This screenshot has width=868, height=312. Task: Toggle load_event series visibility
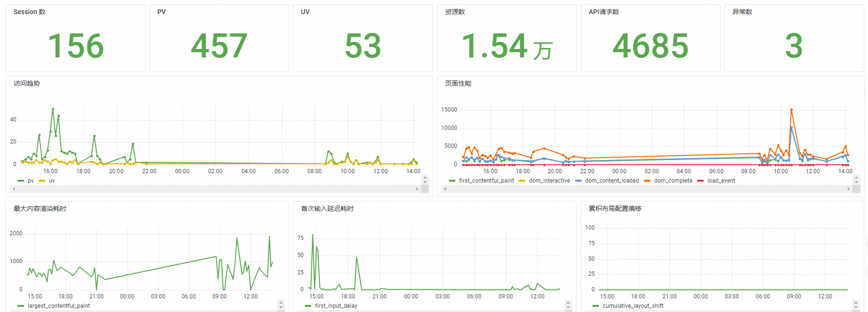point(721,181)
